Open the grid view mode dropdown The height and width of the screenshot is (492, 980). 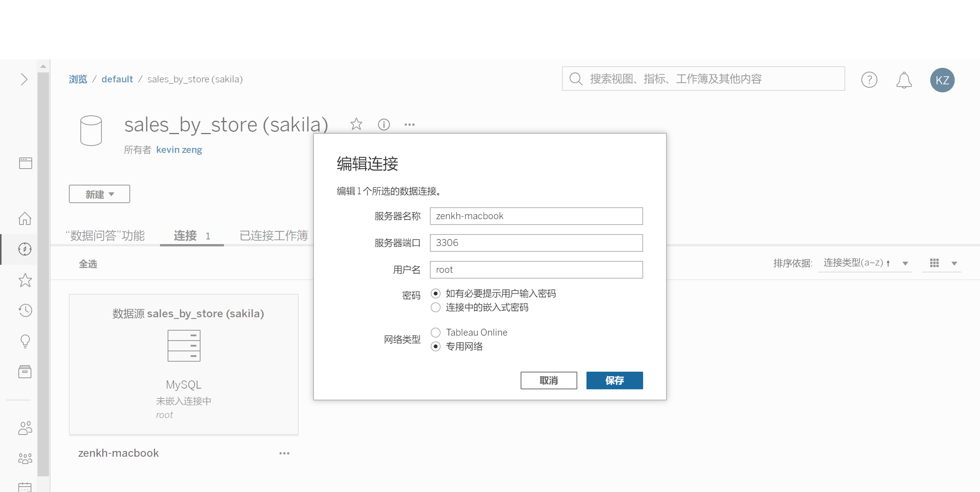tap(942, 263)
